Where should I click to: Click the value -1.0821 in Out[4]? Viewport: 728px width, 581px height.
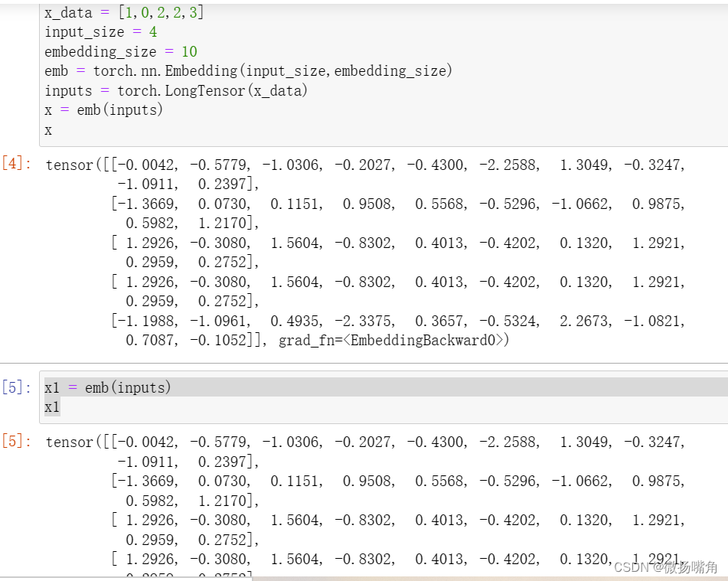(654, 321)
